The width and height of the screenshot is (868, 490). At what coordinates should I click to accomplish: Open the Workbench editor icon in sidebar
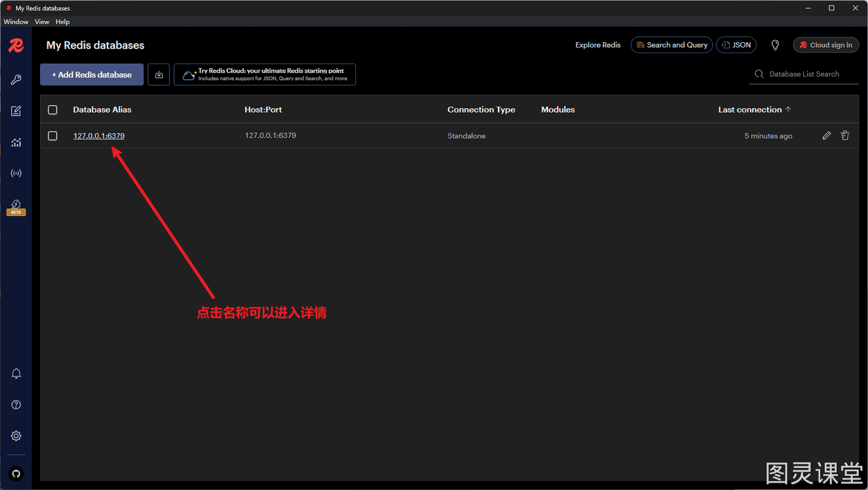pos(16,111)
